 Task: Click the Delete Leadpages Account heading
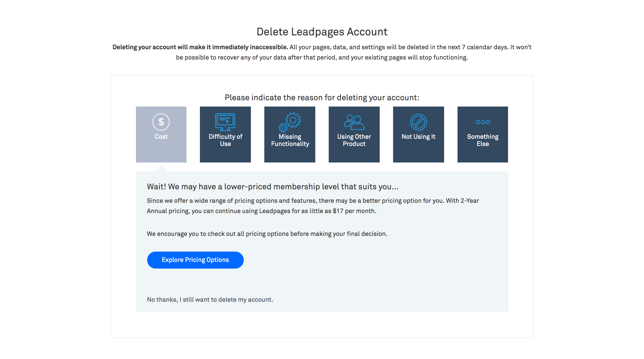click(x=322, y=32)
